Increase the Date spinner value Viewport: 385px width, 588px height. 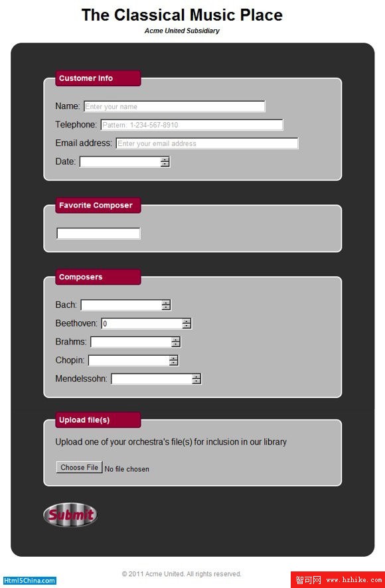[x=165, y=159]
